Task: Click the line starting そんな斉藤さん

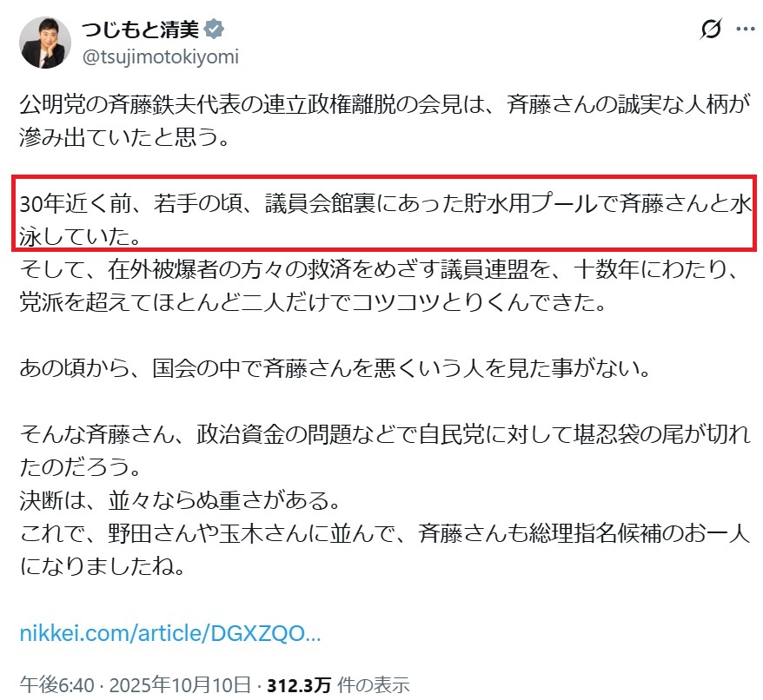Action: point(385,434)
